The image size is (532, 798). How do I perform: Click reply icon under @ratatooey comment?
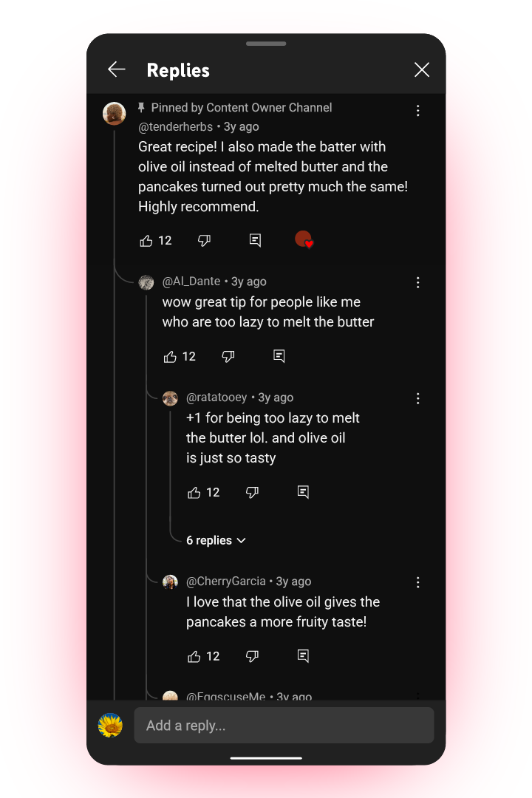click(302, 492)
